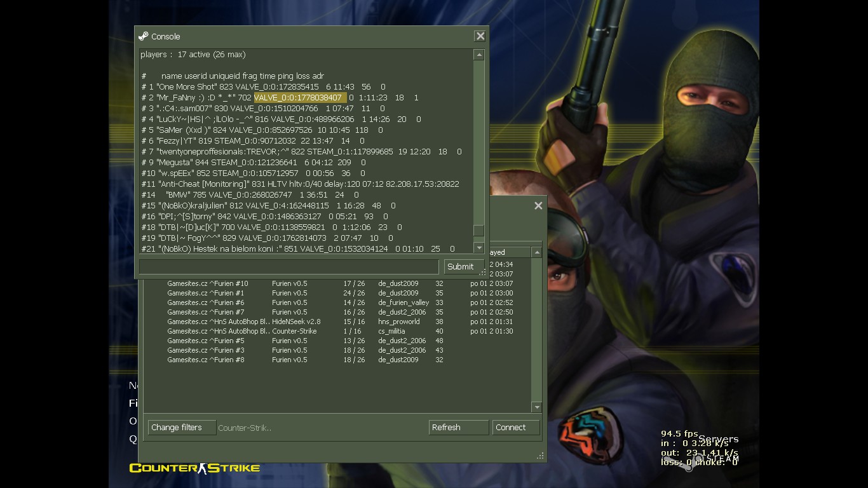Click server list scrollbar up arrow
This screenshot has width=868, height=488.
point(537,253)
